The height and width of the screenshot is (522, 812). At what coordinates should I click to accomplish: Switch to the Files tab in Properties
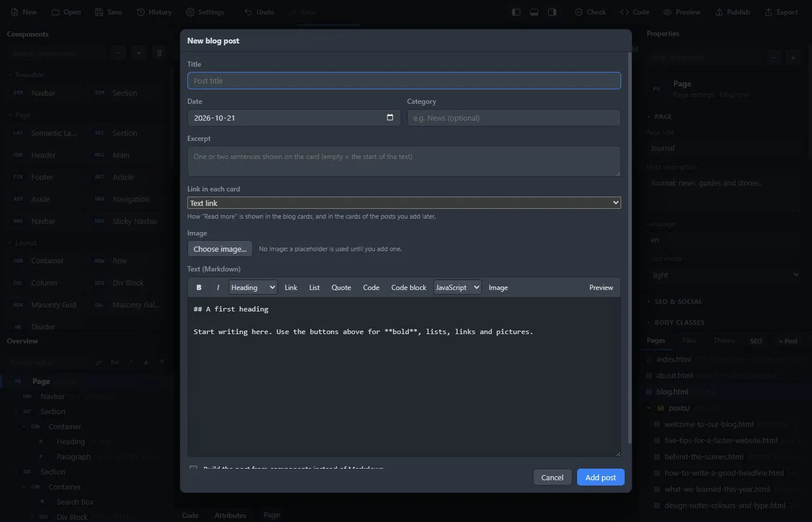689,341
